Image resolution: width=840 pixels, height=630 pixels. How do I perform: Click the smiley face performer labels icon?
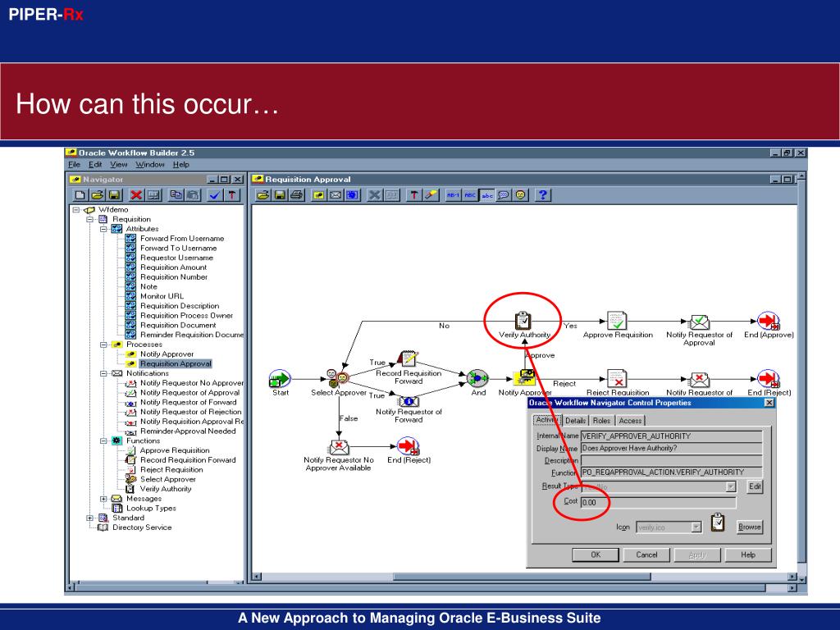[521, 195]
